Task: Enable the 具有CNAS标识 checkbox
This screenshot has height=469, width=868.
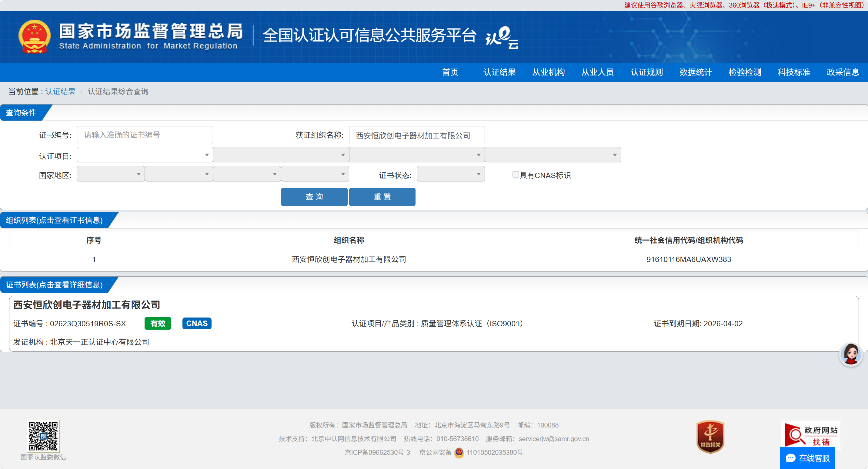Action: [515, 175]
